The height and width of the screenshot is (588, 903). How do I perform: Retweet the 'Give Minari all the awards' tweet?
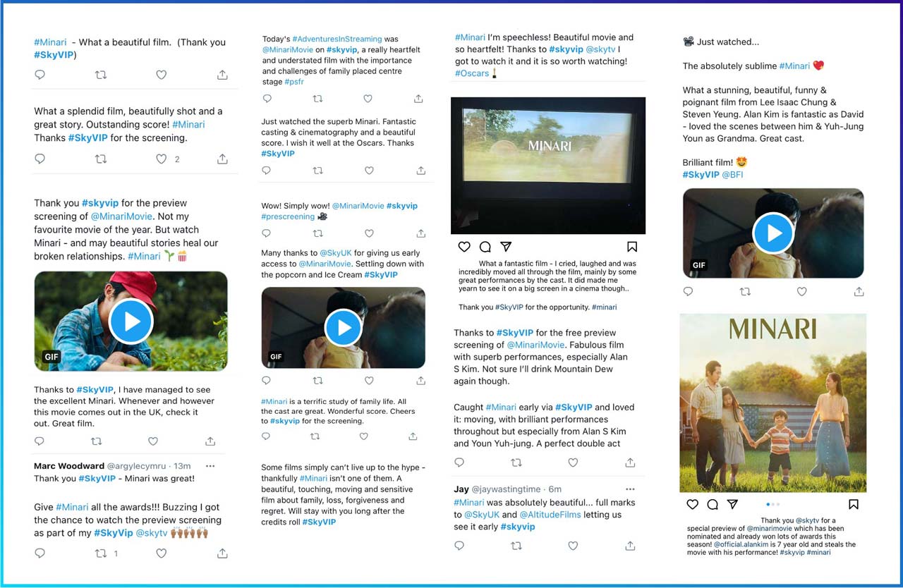(x=100, y=553)
